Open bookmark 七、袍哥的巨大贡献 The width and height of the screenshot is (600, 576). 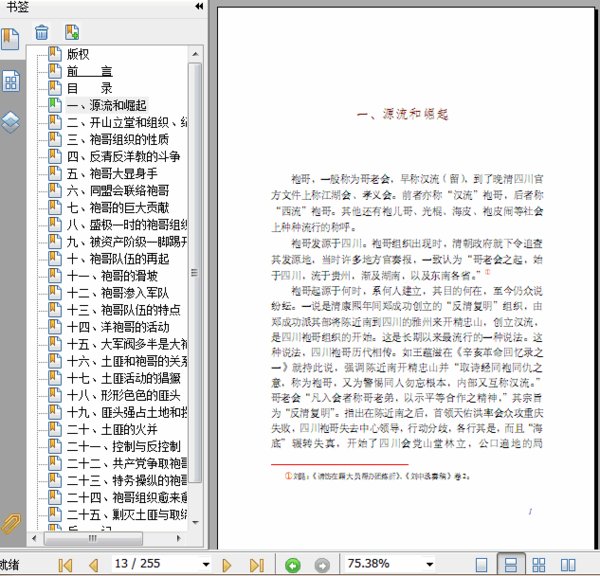point(118,208)
